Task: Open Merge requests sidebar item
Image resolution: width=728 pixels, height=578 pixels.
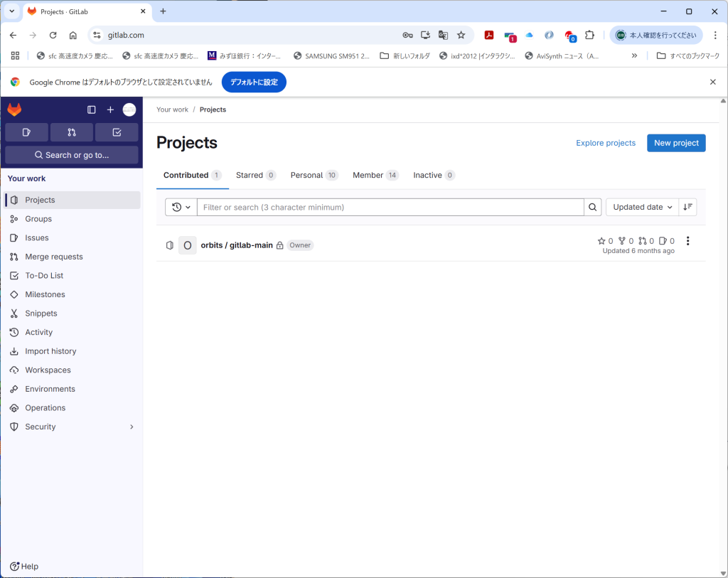Action: click(x=73, y=257)
